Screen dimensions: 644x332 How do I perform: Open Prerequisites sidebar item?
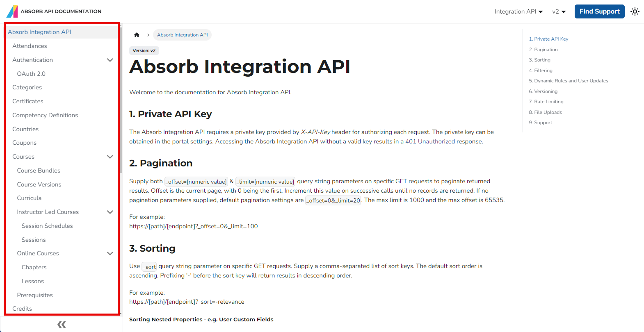35,295
